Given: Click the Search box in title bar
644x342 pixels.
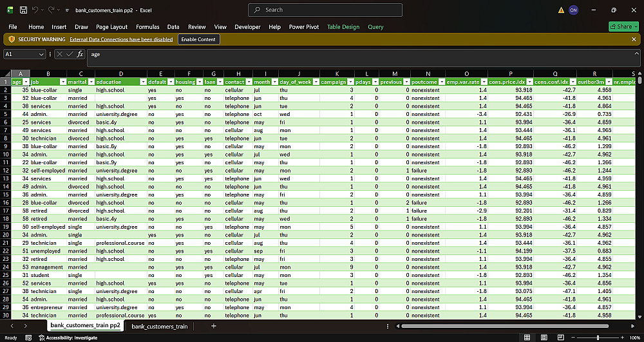Looking at the screenshot, I should [325, 10].
